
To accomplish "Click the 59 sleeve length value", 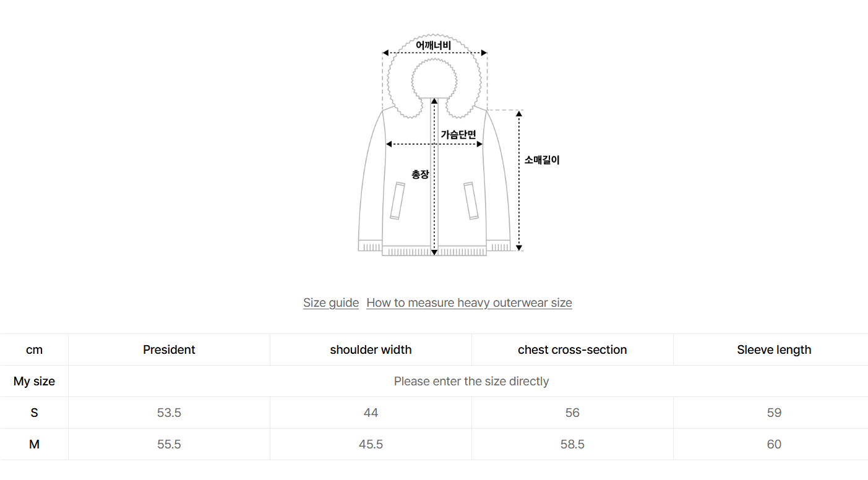I will point(774,413).
